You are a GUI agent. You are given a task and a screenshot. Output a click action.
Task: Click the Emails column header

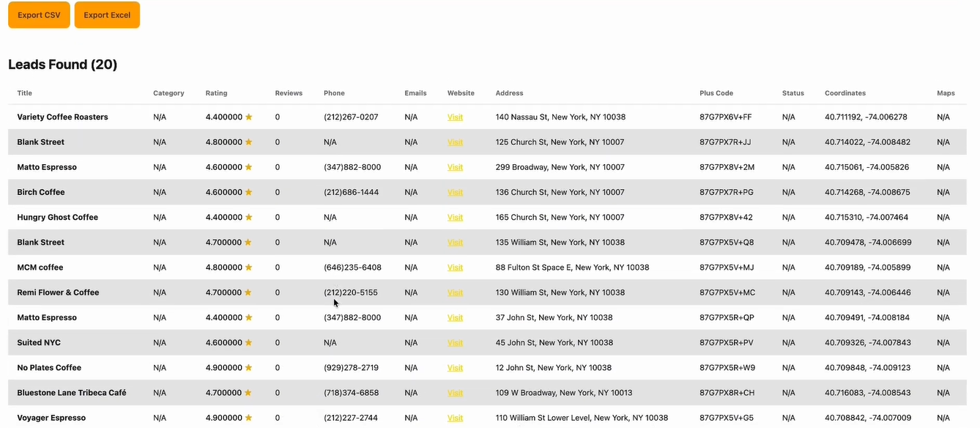[415, 93]
